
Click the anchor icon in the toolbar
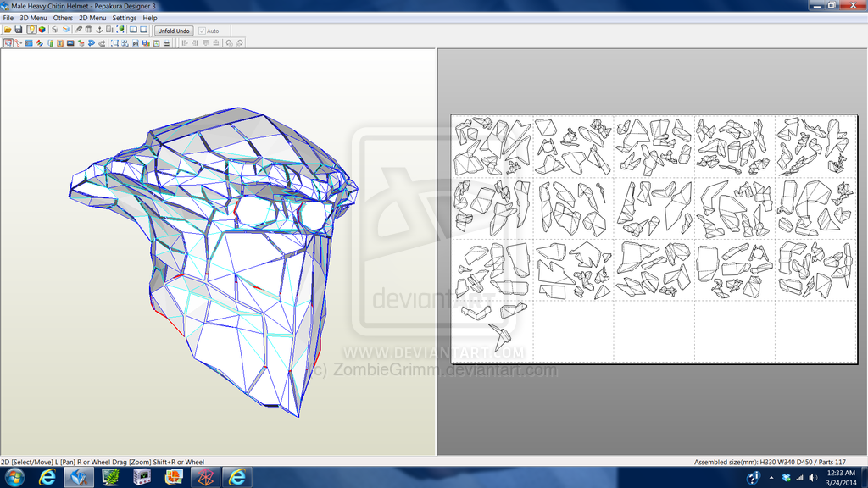pyautogui.click(x=100, y=30)
